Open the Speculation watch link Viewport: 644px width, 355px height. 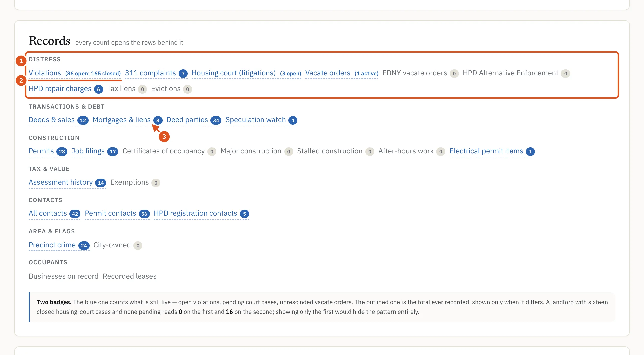[x=256, y=120]
